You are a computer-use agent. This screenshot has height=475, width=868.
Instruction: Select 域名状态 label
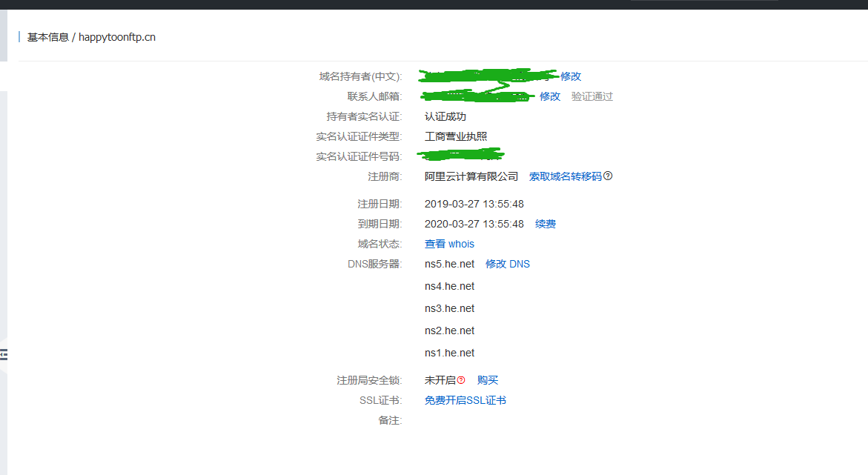click(380, 244)
